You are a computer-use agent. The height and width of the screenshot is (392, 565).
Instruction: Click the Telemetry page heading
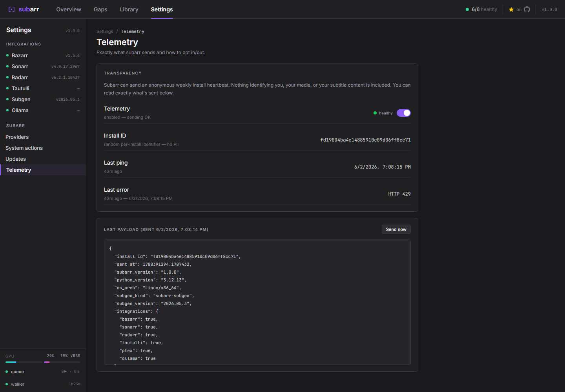pos(117,42)
